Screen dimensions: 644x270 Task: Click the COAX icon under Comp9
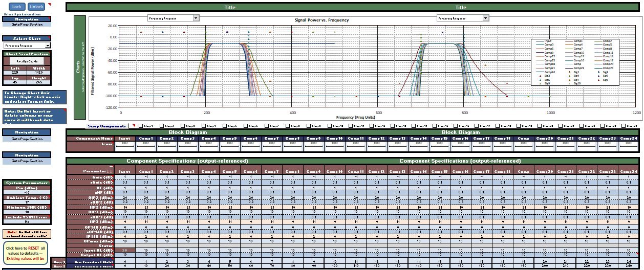[x=314, y=147]
